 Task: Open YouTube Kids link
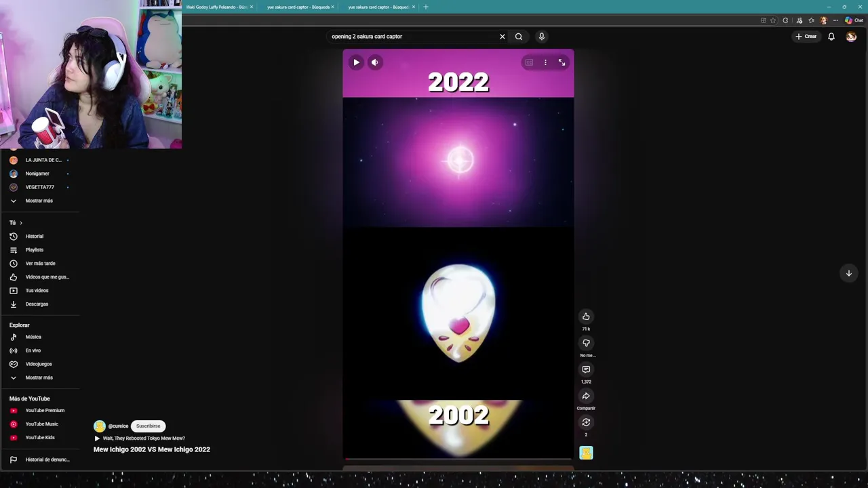click(x=39, y=438)
